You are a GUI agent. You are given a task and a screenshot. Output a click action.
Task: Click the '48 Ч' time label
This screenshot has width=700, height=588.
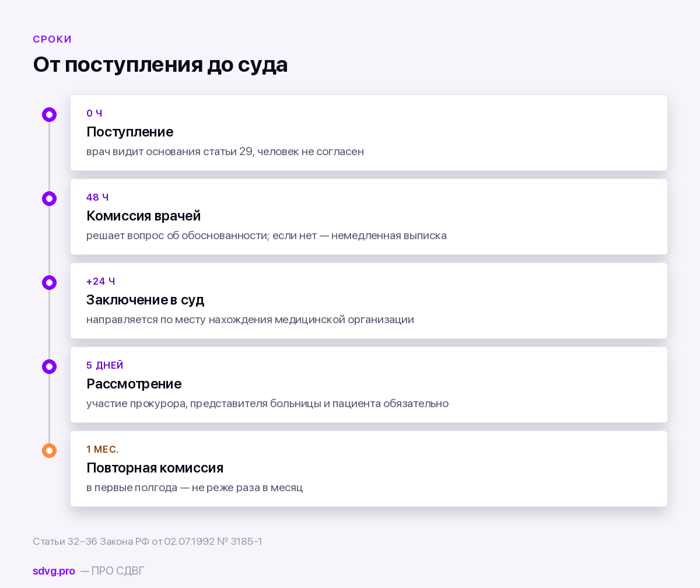click(x=97, y=197)
